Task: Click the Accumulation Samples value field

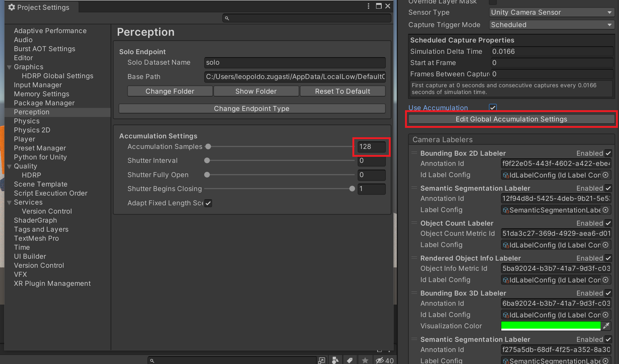Action: point(371,147)
